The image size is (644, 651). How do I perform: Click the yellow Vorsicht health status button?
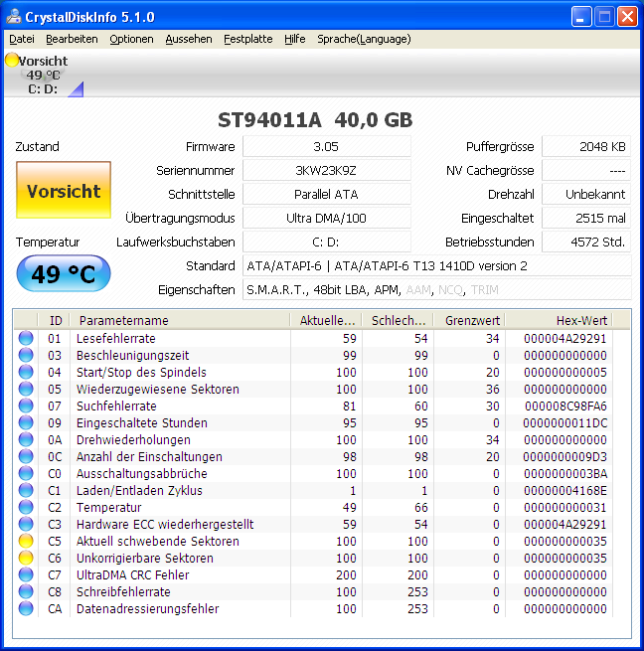click(64, 190)
